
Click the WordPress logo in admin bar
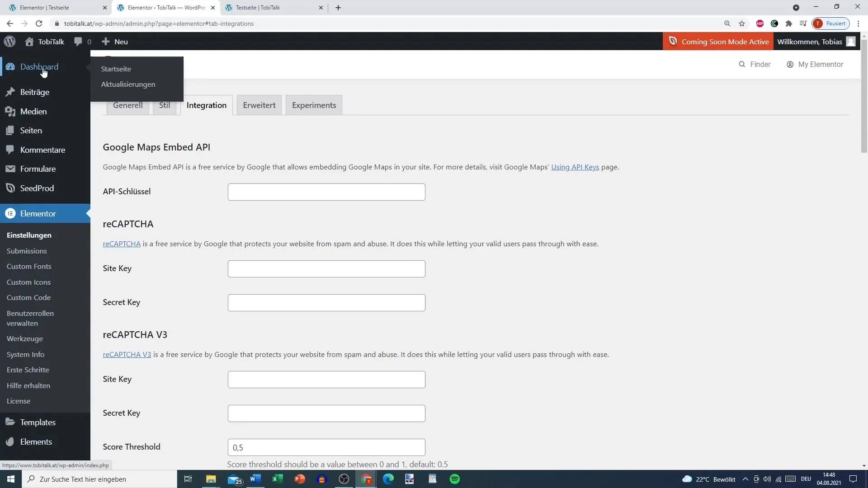tap(9, 42)
